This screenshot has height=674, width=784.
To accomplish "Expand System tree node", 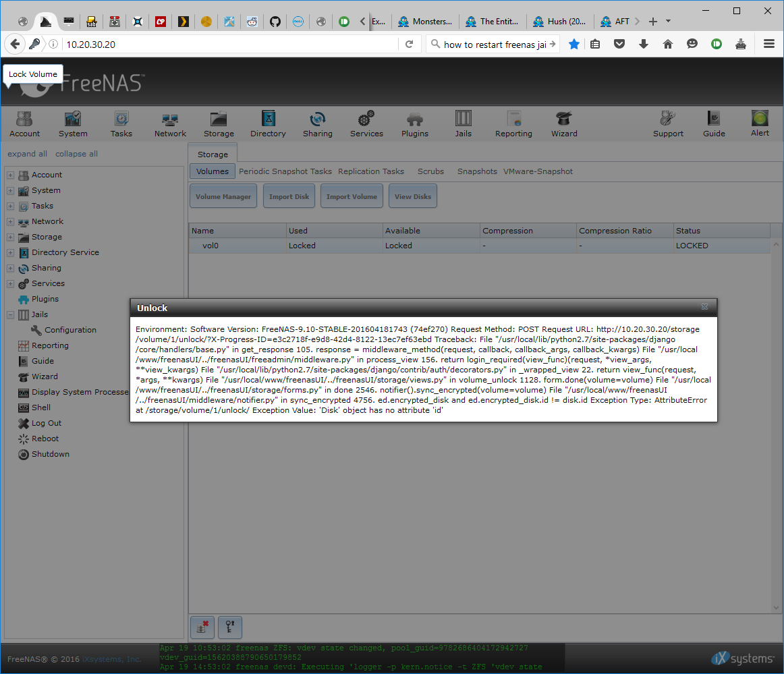I will click(x=11, y=190).
